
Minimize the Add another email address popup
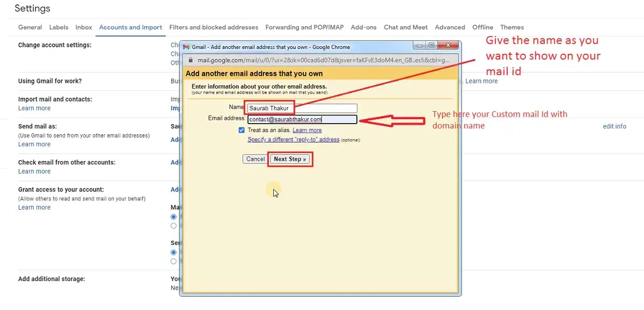pos(420,46)
